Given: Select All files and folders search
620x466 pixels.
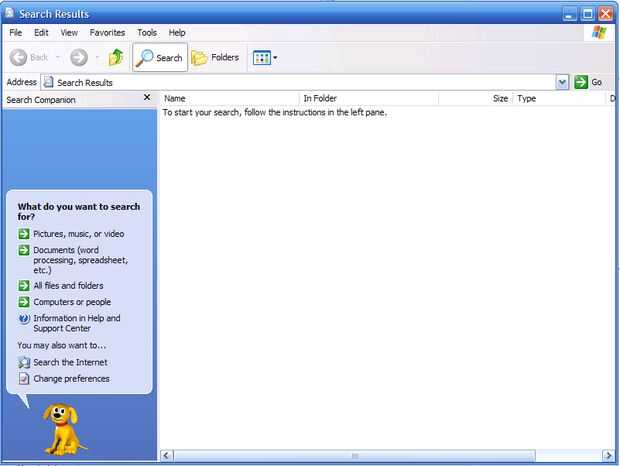Looking at the screenshot, I should [x=68, y=285].
